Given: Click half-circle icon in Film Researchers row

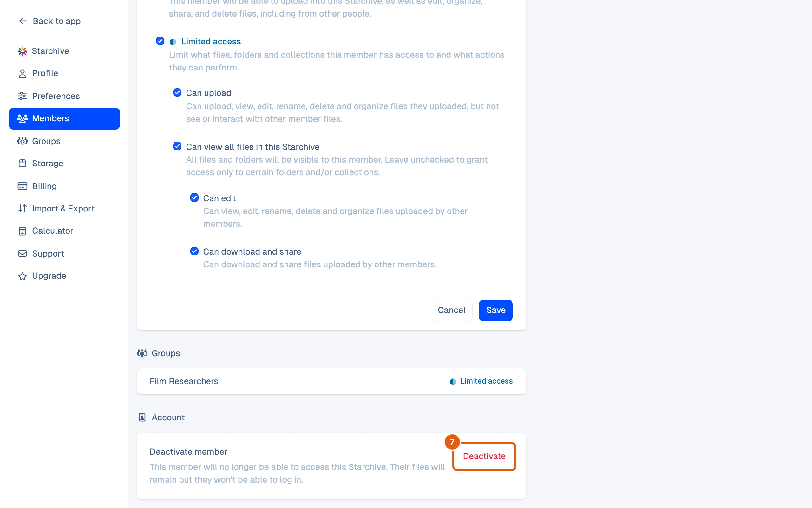Looking at the screenshot, I should pos(453,381).
